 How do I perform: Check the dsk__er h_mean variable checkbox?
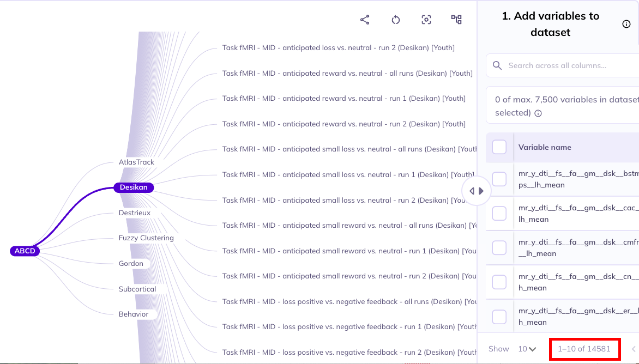499,317
